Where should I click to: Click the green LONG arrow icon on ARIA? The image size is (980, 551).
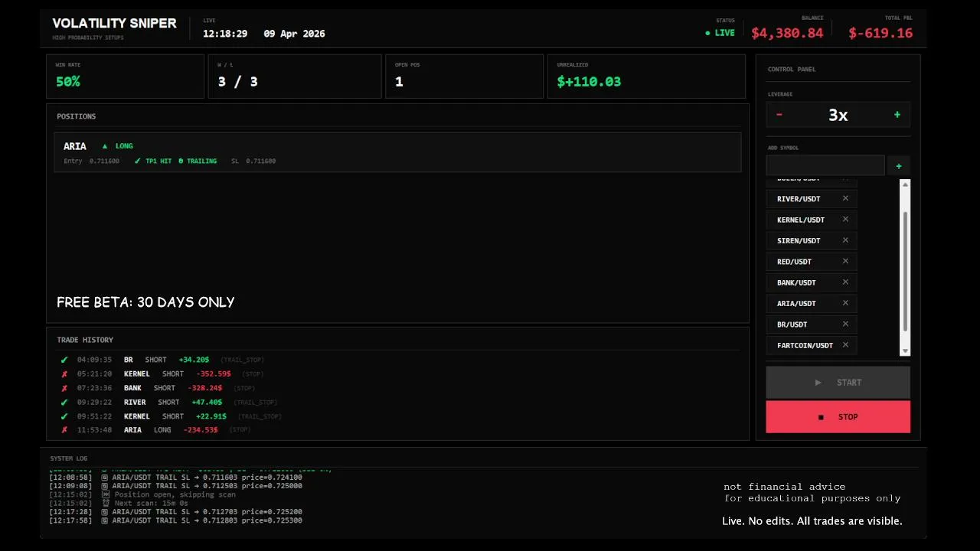(x=105, y=146)
